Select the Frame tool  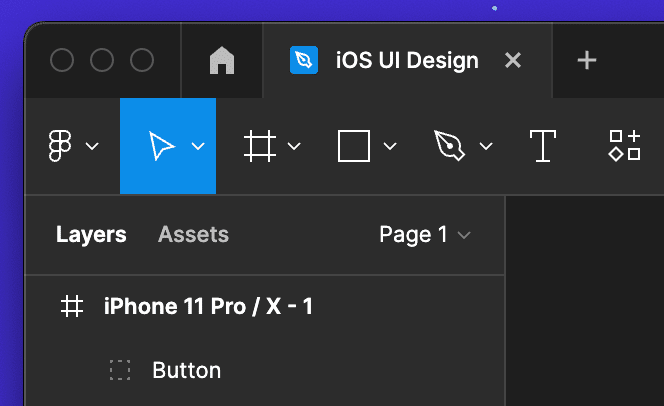(260, 146)
